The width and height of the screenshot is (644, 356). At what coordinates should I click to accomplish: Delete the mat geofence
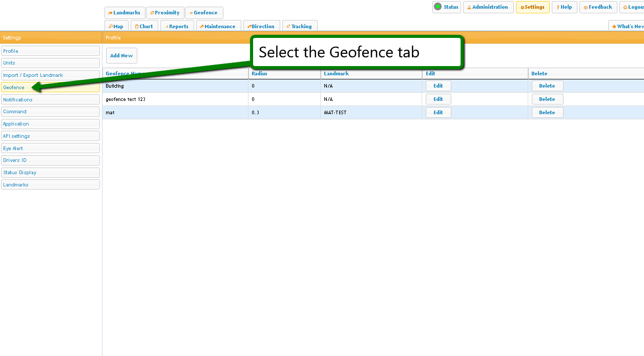[547, 113]
